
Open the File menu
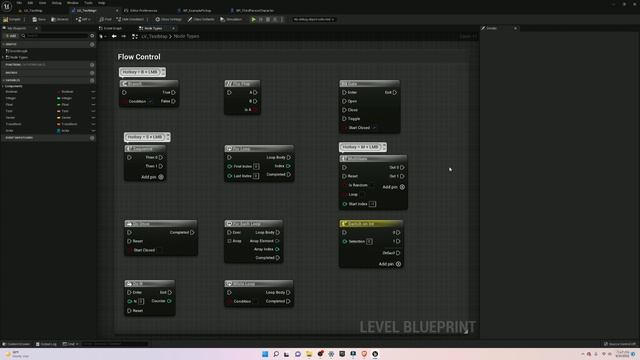click(x=19, y=3)
